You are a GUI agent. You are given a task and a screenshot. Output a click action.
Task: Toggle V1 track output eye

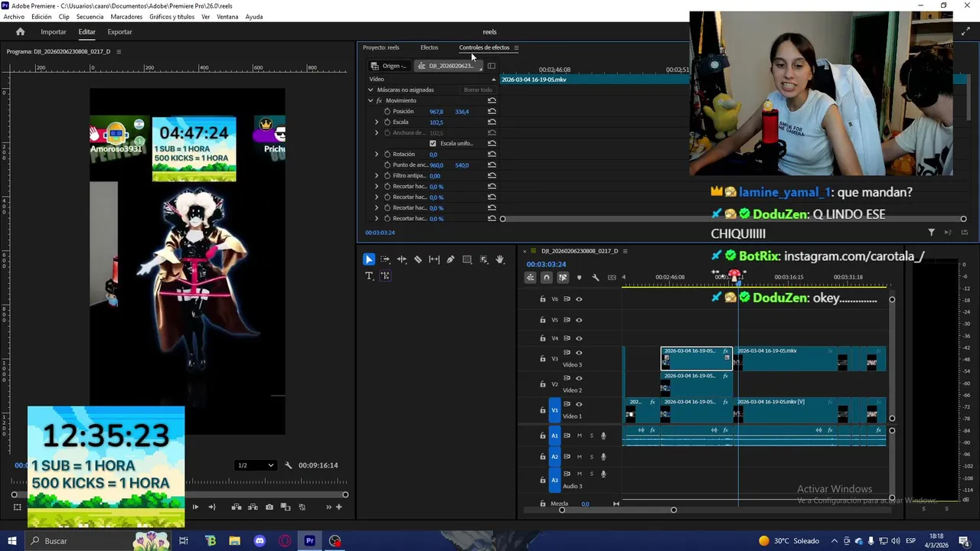[x=579, y=404]
